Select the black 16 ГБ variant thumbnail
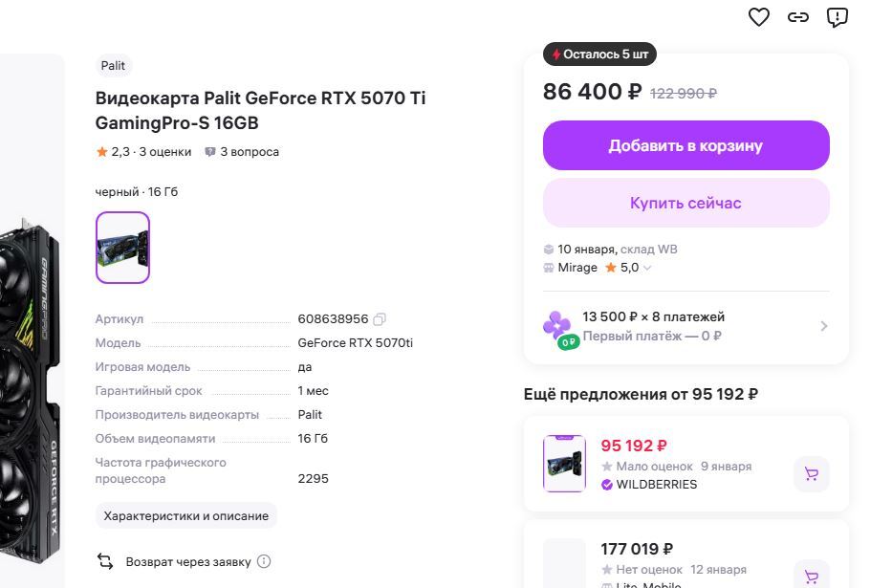 [122, 248]
